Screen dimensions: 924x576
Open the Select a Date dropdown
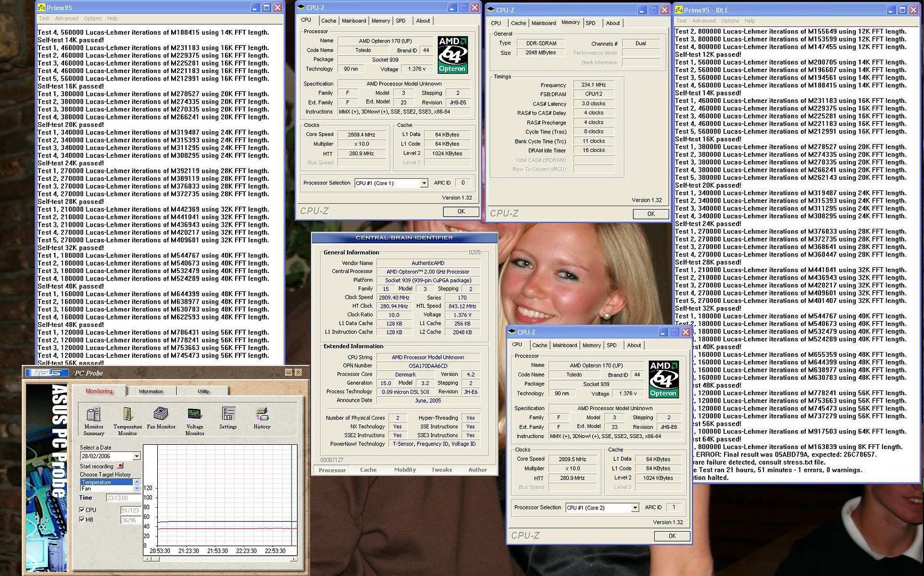pos(136,456)
